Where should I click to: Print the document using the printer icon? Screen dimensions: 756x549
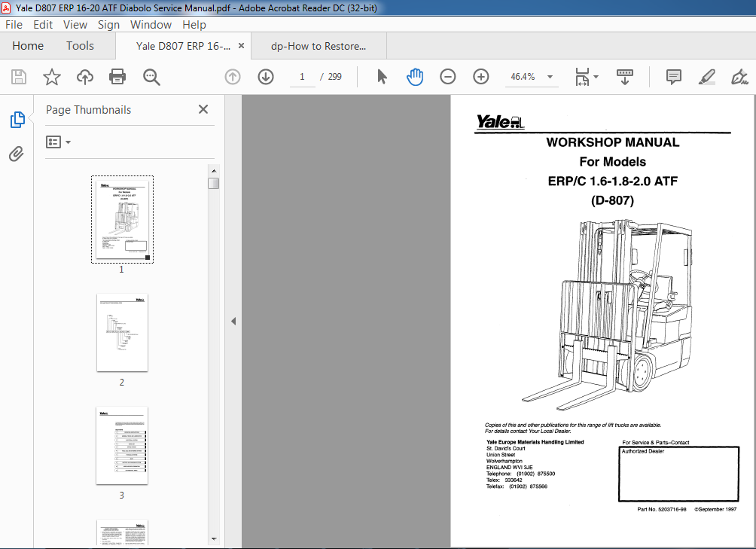click(117, 77)
